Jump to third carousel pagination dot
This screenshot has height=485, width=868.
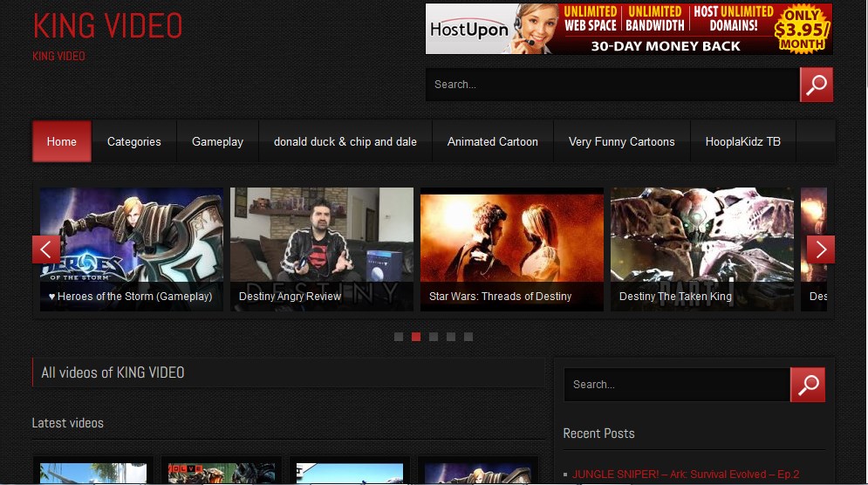[x=434, y=337]
